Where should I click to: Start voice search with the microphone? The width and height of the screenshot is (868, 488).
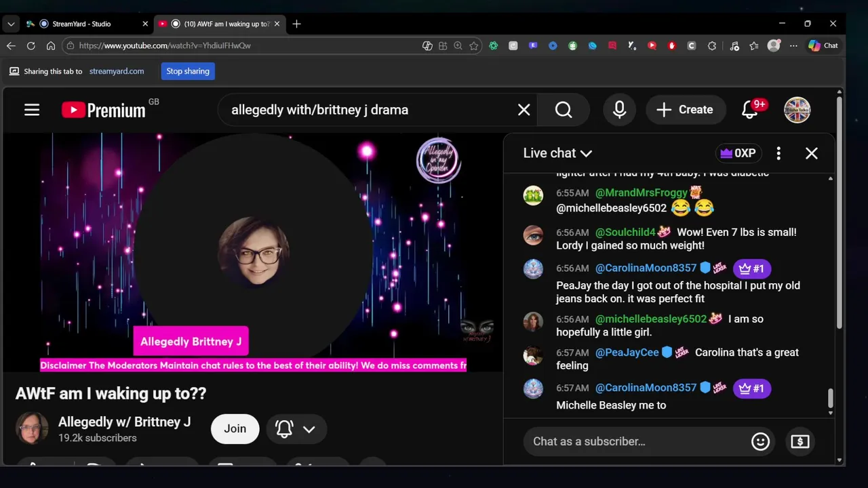[619, 110]
